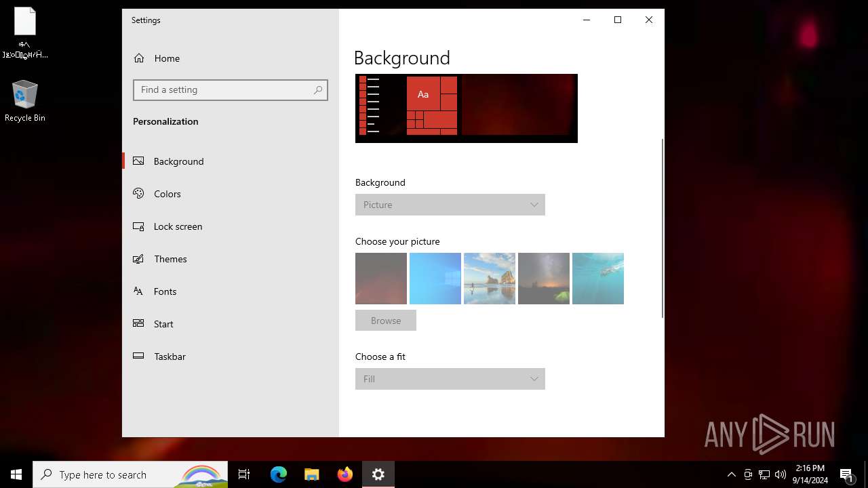
Task: Select the Background picture icon in sidebar
Action: click(x=138, y=161)
